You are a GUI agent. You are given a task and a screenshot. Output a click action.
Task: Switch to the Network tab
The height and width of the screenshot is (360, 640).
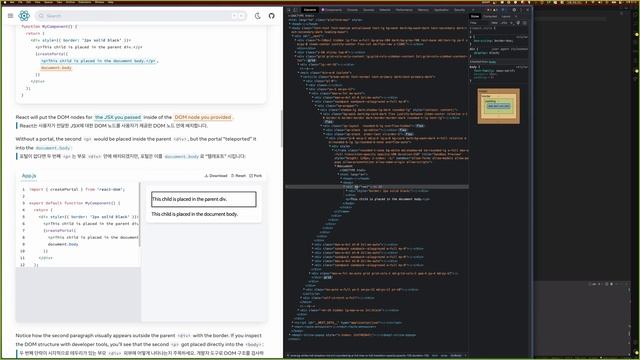click(x=385, y=10)
